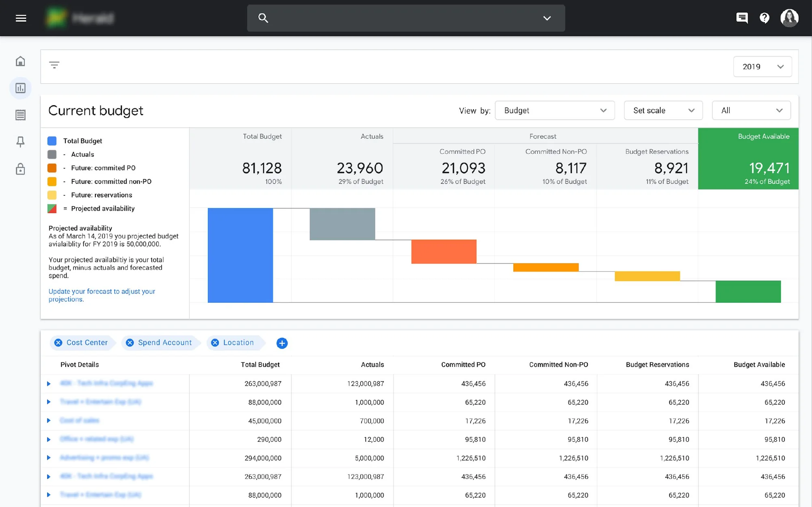Open the All filter dropdown
The image size is (812, 507).
751,110
